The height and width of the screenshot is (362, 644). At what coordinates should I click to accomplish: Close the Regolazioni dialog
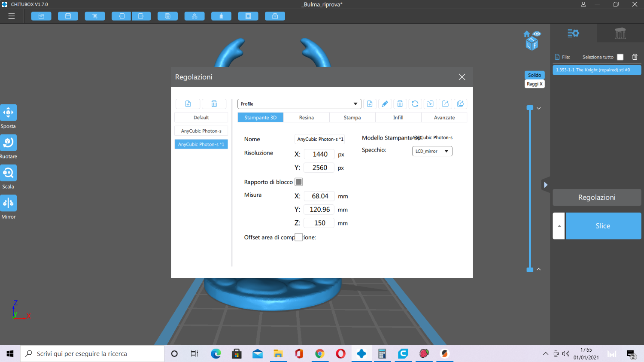pyautogui.click(x=462, y=77)
